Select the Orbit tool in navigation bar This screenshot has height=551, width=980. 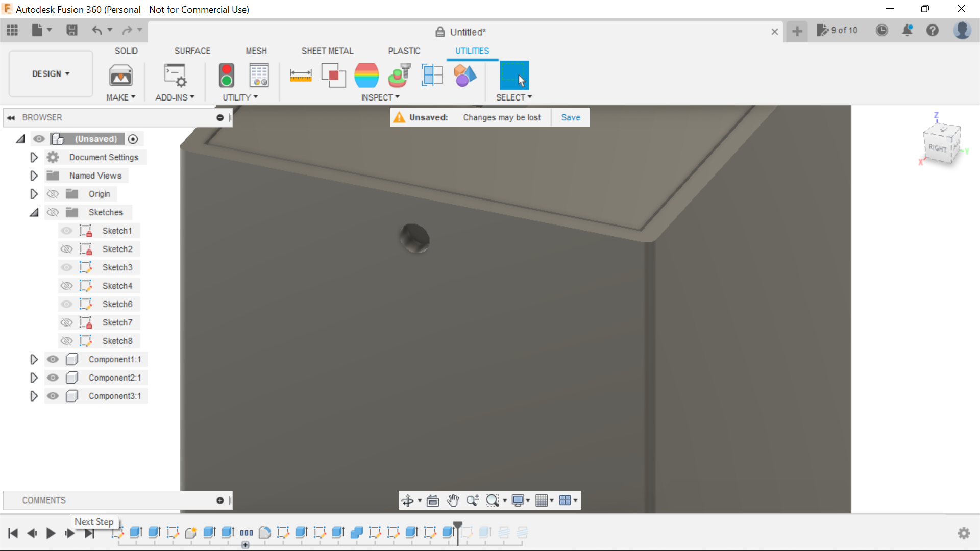[x=408, y=500]
